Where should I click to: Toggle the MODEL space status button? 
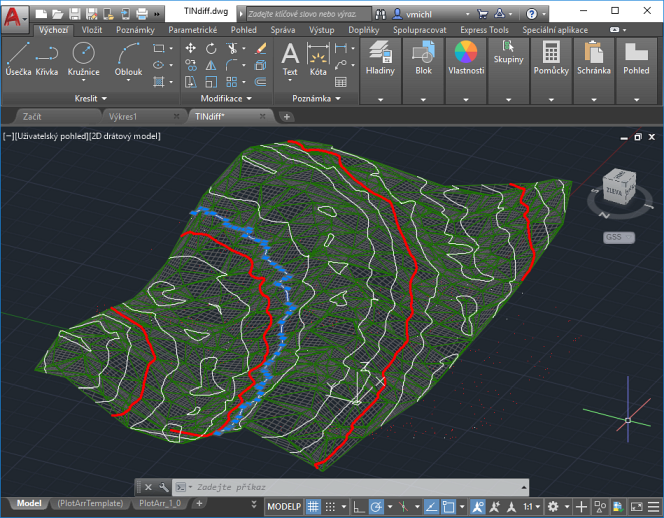[283, 506]
